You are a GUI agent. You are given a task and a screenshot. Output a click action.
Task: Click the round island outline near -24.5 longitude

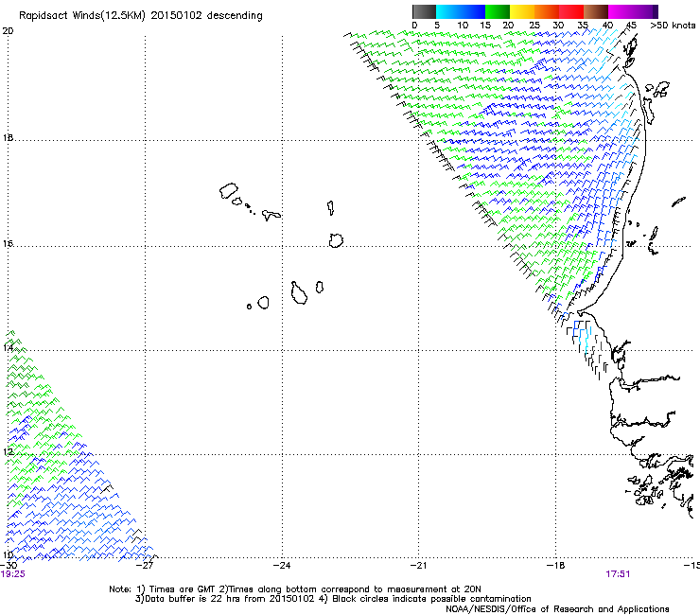pos(263,303)
